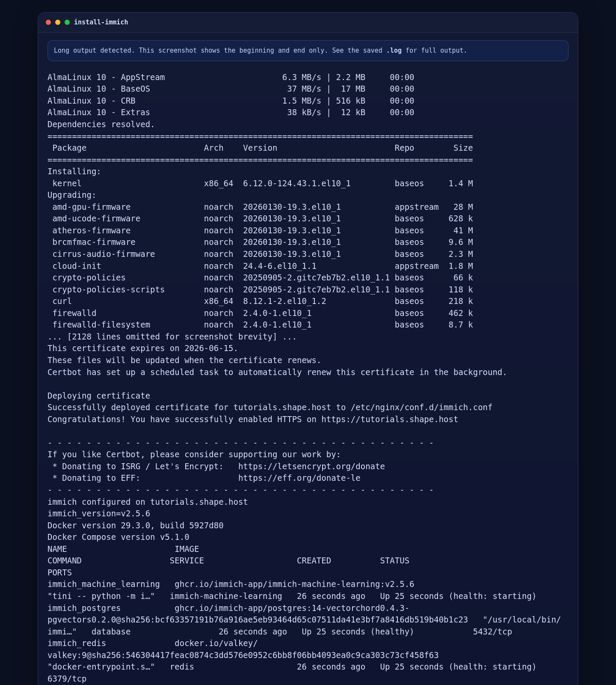The height and width of the screenshot is (685, 616).
Task: Click the SERVICE column header
Action: (187, 561)
